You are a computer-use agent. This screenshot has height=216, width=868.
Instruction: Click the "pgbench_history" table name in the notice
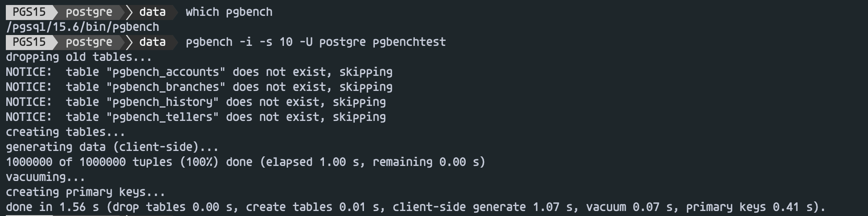(162, 102)
